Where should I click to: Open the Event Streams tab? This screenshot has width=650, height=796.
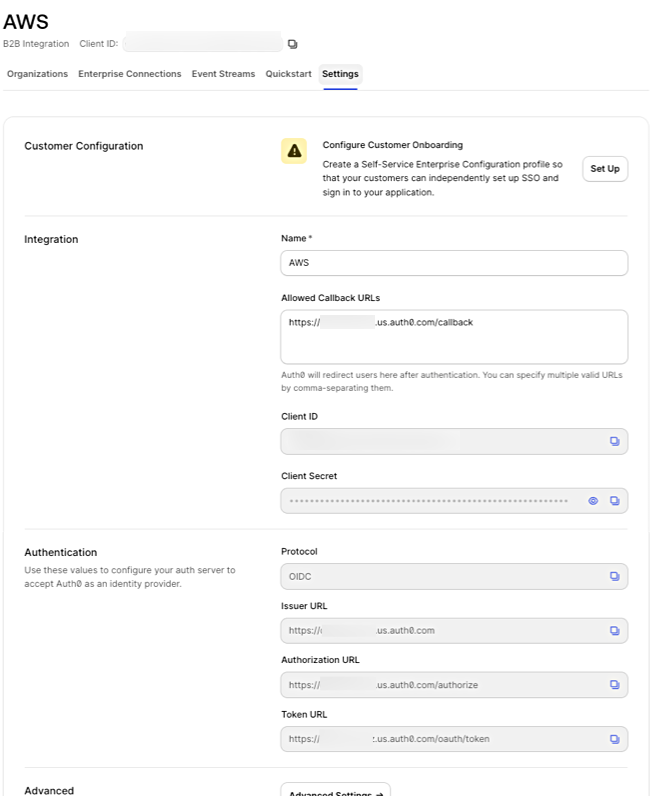pyautogui.click(x=223, y=74)
